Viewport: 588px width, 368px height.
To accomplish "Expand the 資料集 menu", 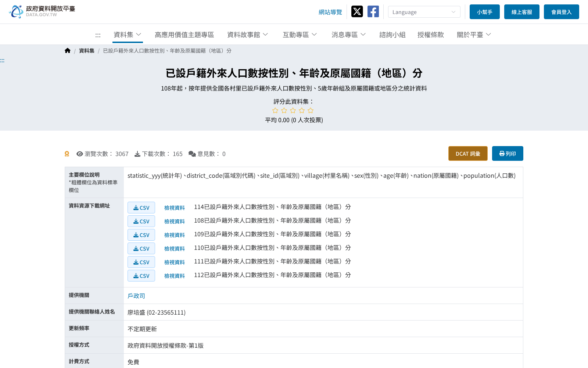I will (x=128, y=35).
